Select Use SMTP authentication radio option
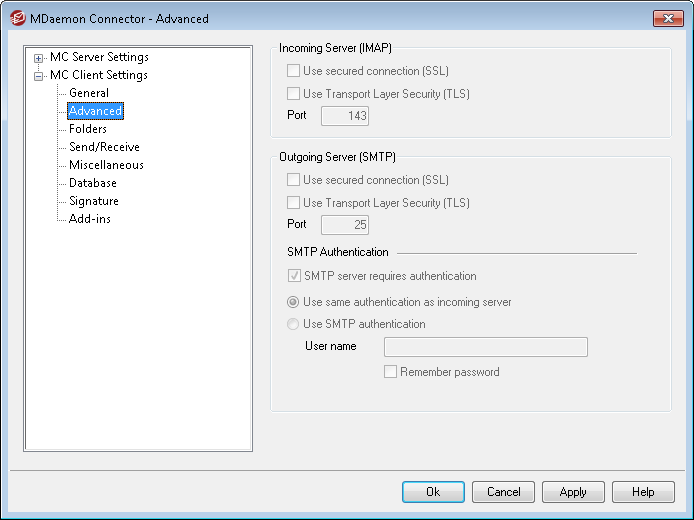 (x=293, y=324)
